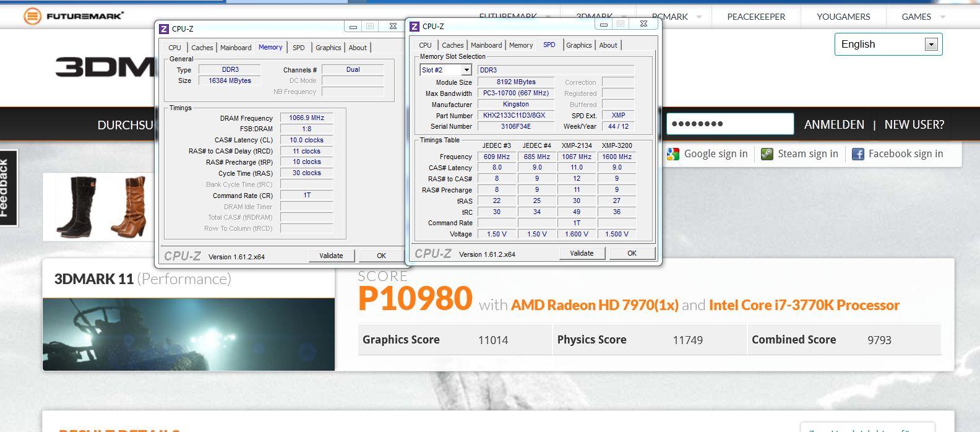Image resolution: width=980 pixels, height=432 pixels.
Task: Click the P10980 score text
Action: (415, 299)
